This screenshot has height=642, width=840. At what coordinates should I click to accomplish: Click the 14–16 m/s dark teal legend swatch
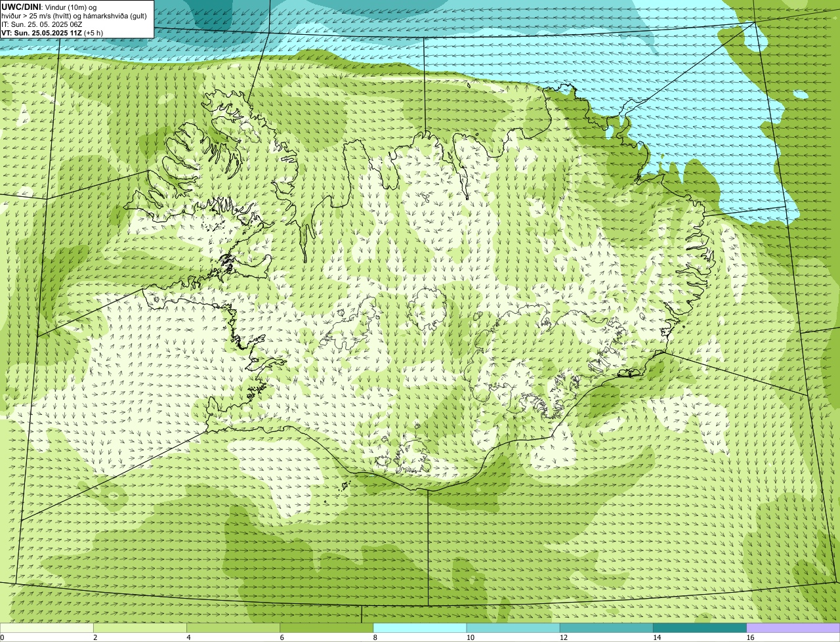point(700,628)
